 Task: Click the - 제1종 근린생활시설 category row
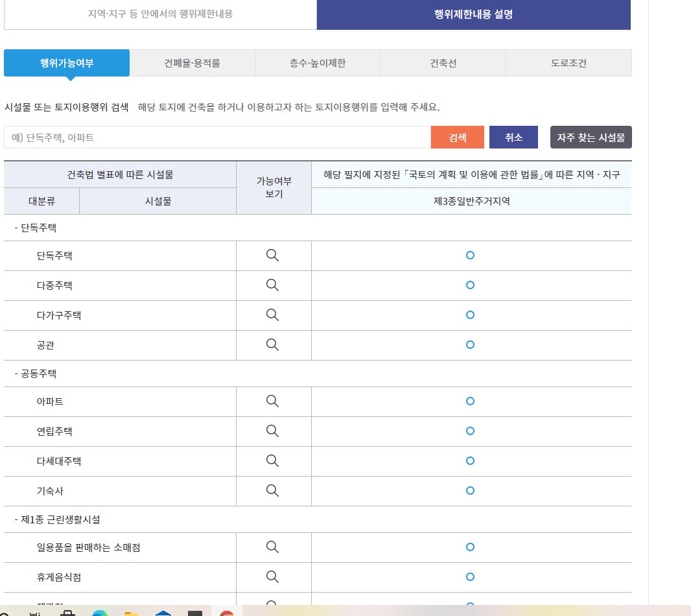coord(318,520)
